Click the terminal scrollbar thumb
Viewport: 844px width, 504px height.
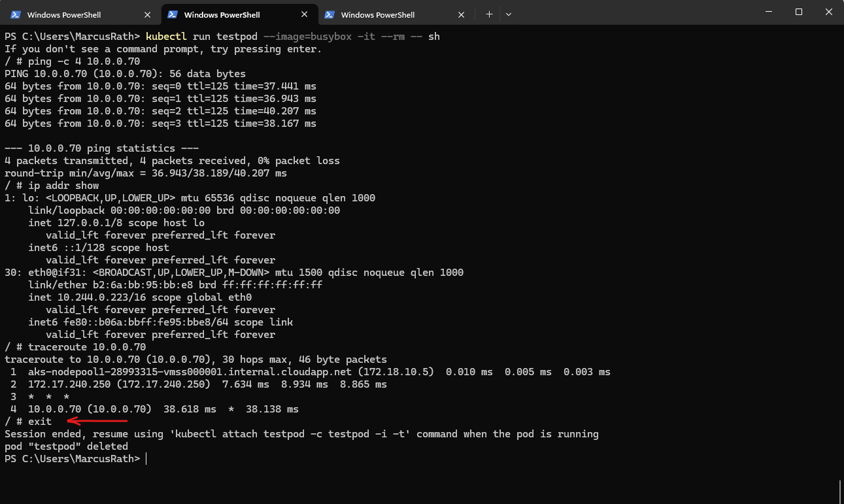840,491
